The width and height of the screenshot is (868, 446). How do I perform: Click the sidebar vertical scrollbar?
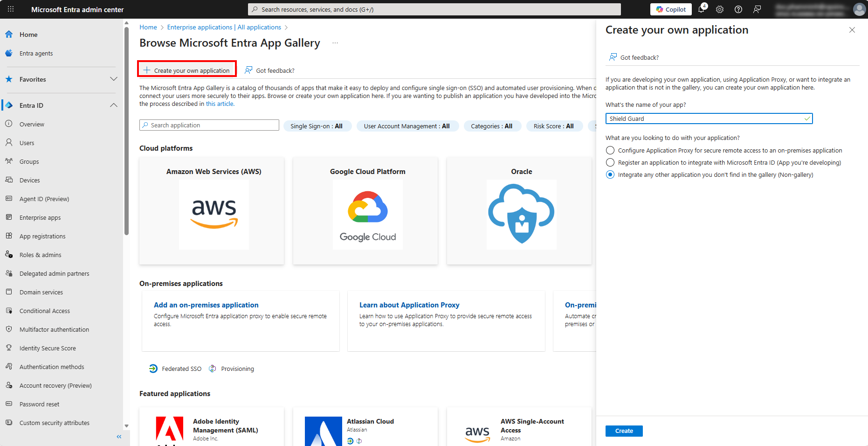[126, 140]
